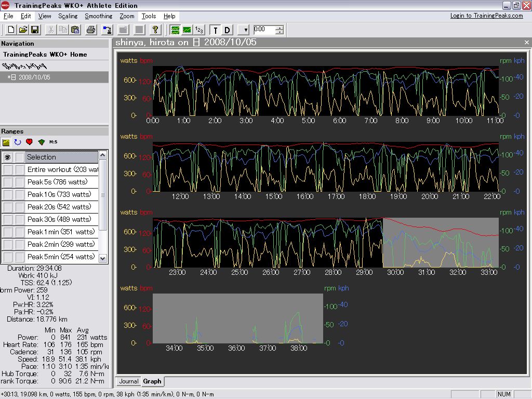This screenshot has width=532, height=399.
Task: Open the Scaling menu
Action: (x=68, y=16)
